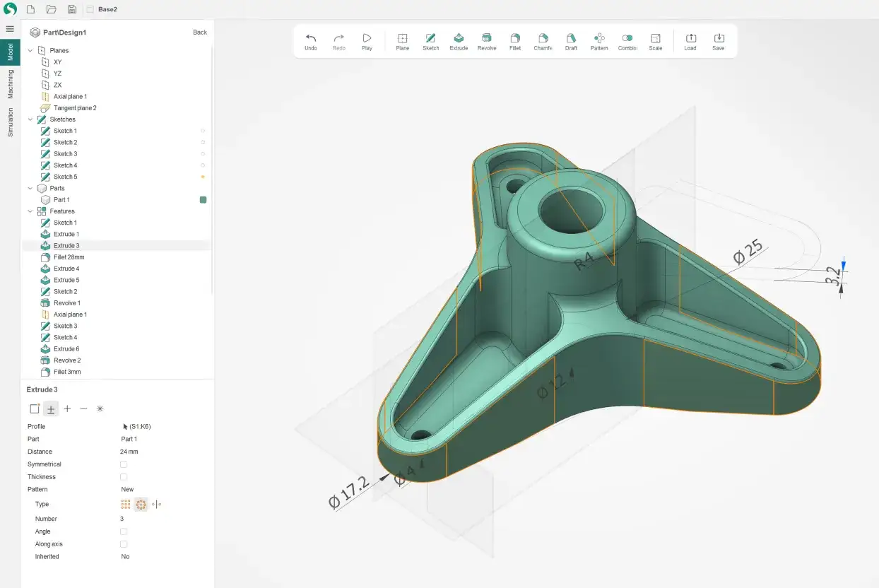Image resolution: width=879 pixels, height=588 pixels.
Task: Choose the plus-minus extrude mode
Action: [x=51, y=408]
